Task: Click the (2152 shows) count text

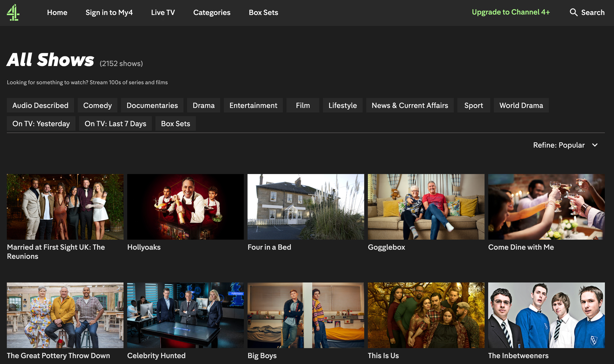Action: (121, 64)
